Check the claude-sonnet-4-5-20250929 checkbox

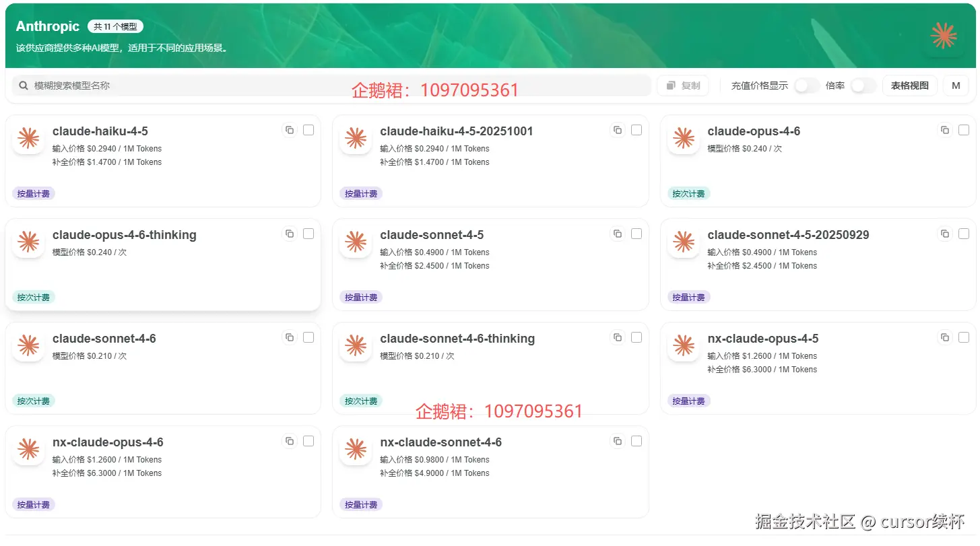point(964,234)
